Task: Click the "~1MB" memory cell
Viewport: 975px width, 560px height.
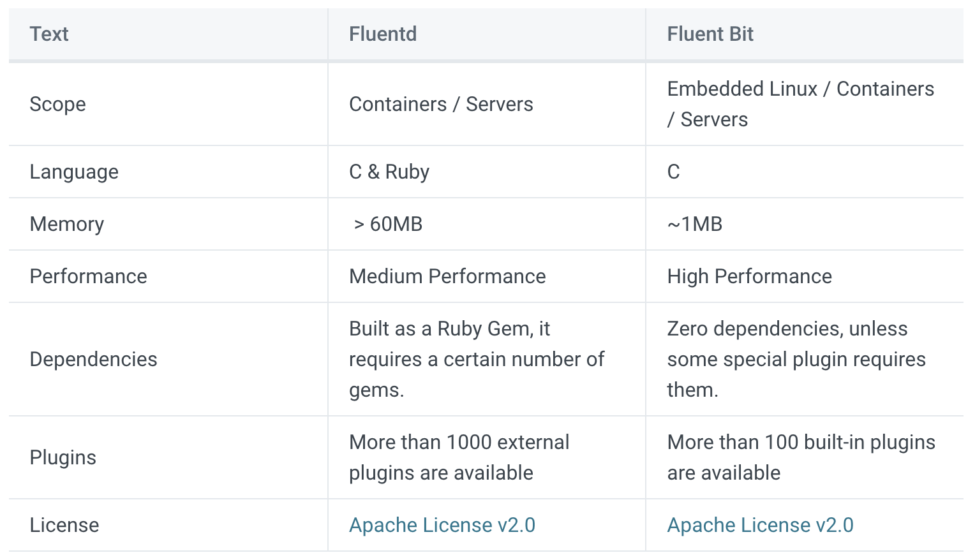Action: coord(695,224)
